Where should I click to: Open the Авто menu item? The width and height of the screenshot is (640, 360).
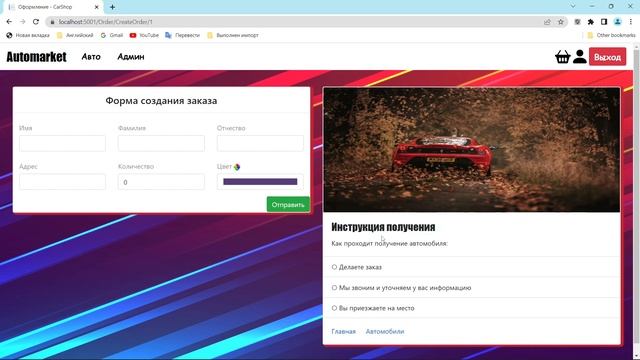tap(91, 57)
